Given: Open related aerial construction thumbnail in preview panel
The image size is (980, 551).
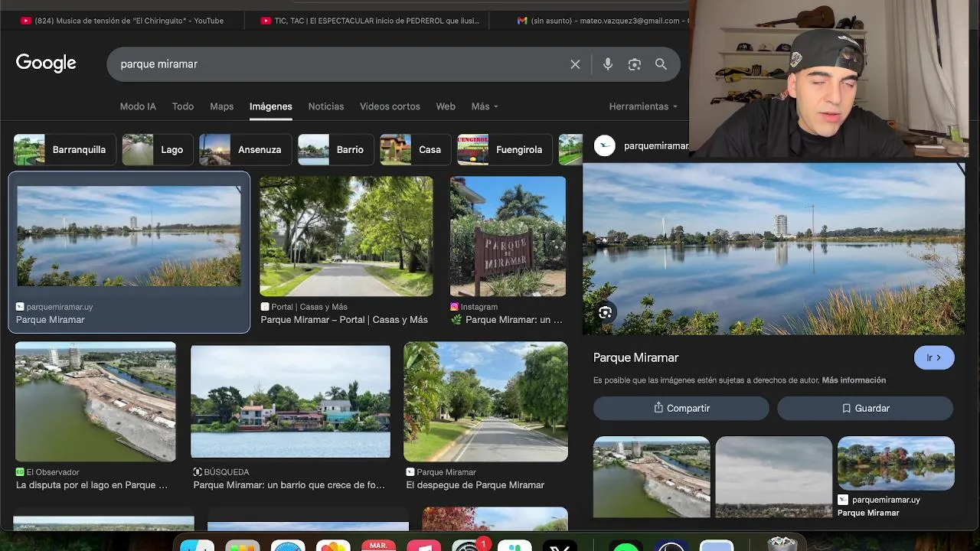Looking at the screenshot, I should pos(652,477).
